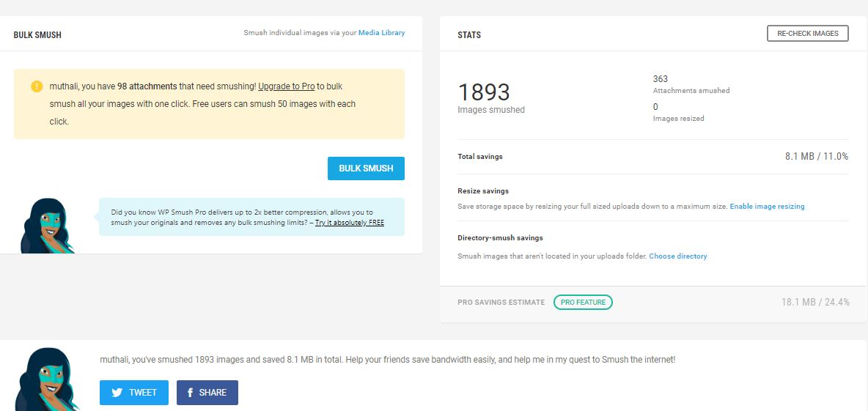Share on Twitter with Tweet button
Image resolution: width=868 pixels, height=411 pixels.
click(134, 393)
